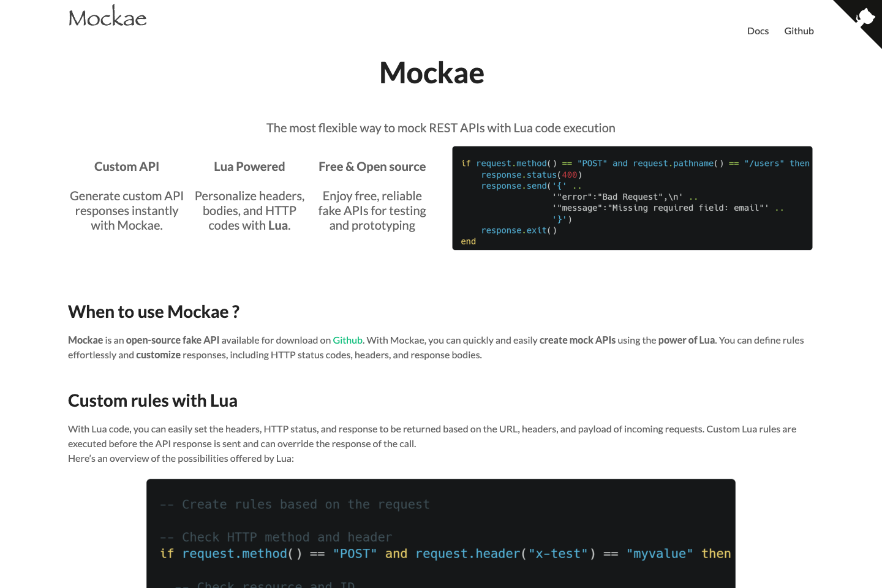Click the tagline about mocking REST APIs
This screenshot has height=588, width=882.
point(440,127)
